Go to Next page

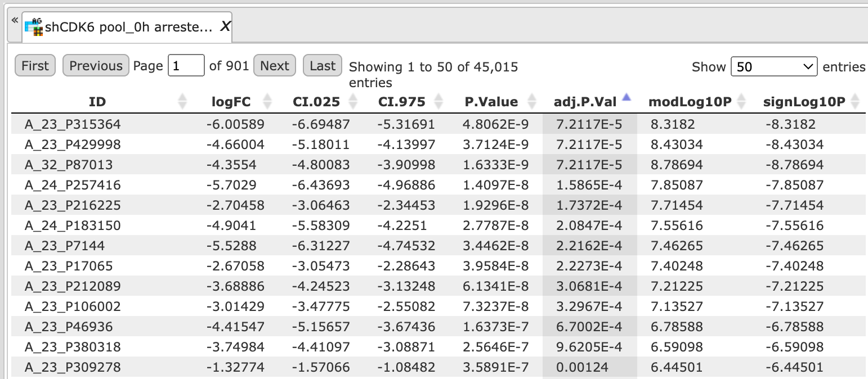(275, 66)
